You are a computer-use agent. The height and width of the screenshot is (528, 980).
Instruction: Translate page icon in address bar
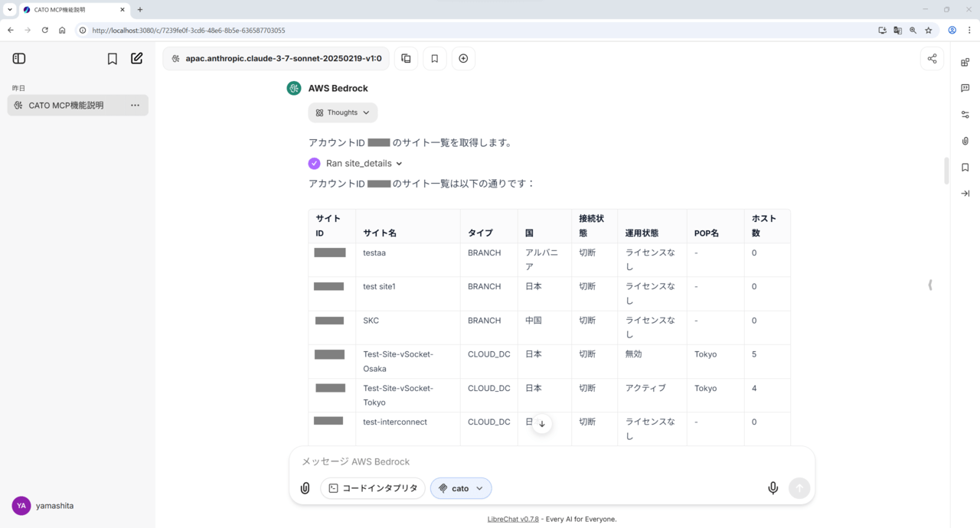[898, 31]
